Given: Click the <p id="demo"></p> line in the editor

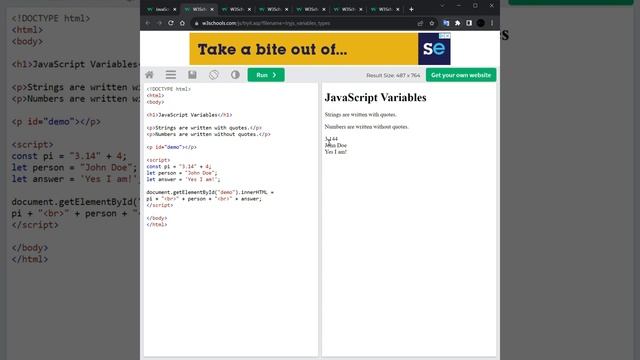Looking at the screenshot, I should 171,147.
